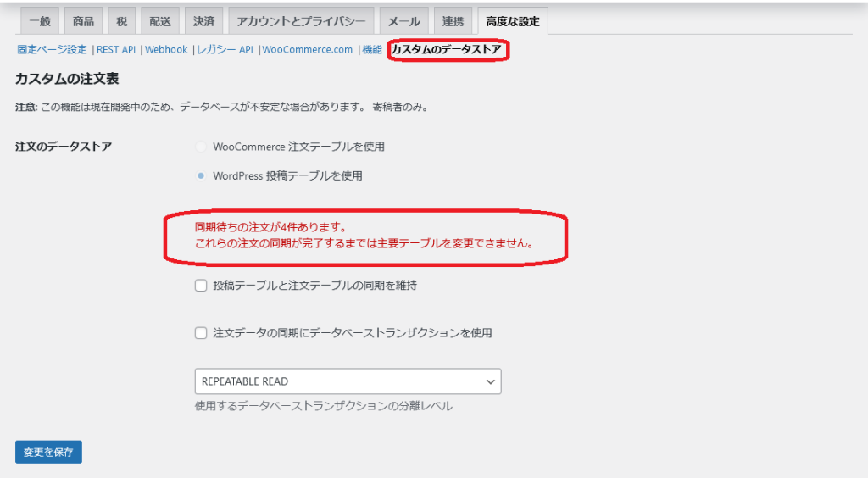Viewport: 868px width, 478px height.
Task: Open the 配送 tab
Action: pyautogui.click(x=159, y=20)
